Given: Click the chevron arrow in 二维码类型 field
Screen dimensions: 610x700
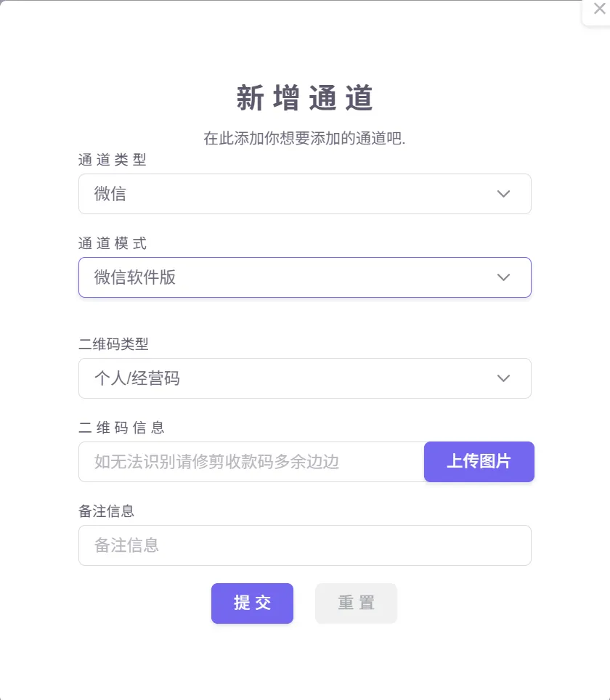Looking at the screenshot, I should [503, 378].
